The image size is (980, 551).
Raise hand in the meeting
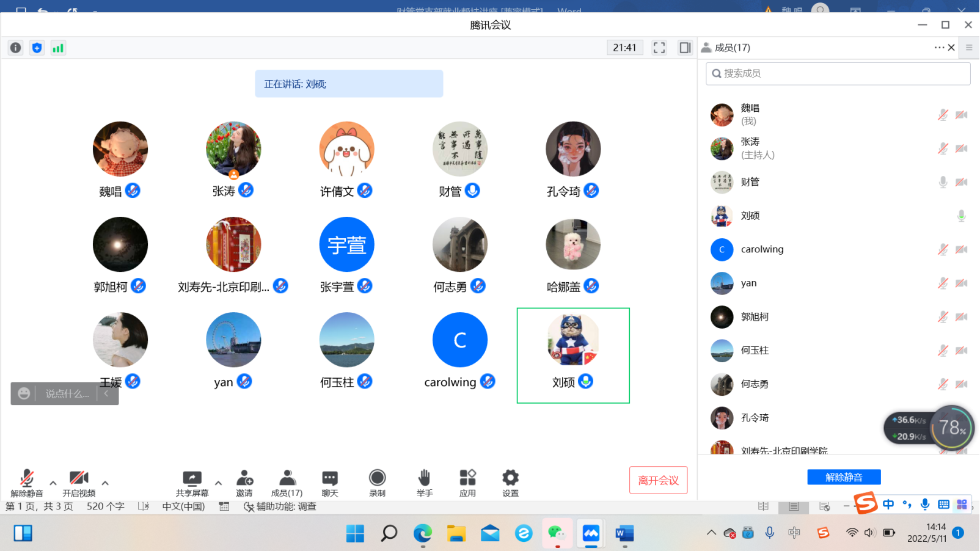425,483
